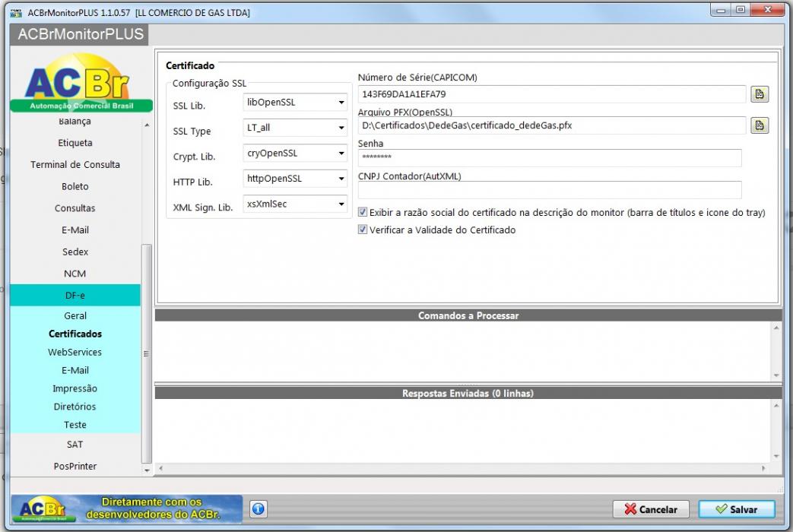Toggle 'Verificar a Validade do Certificado' checkbox
Screen dimensions: 793x532
363,230
